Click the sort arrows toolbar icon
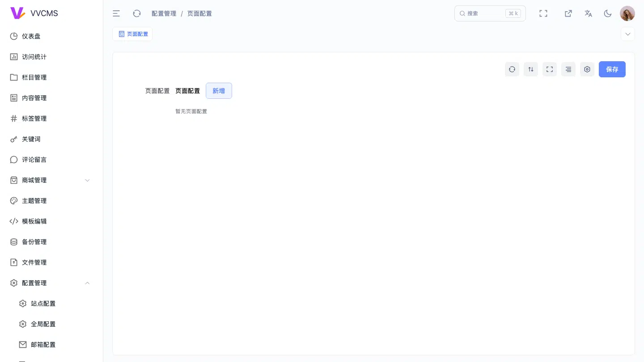644x362 pixels. coord(531,69)
